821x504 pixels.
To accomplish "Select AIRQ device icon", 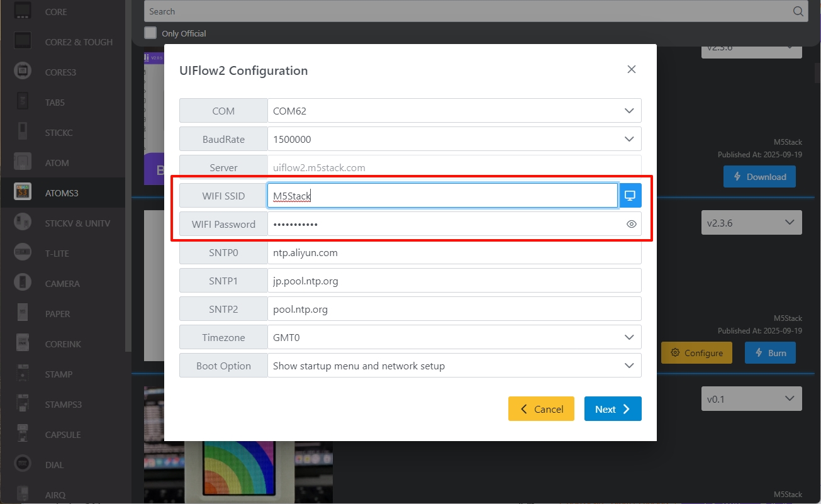I will tap(23, 495).
